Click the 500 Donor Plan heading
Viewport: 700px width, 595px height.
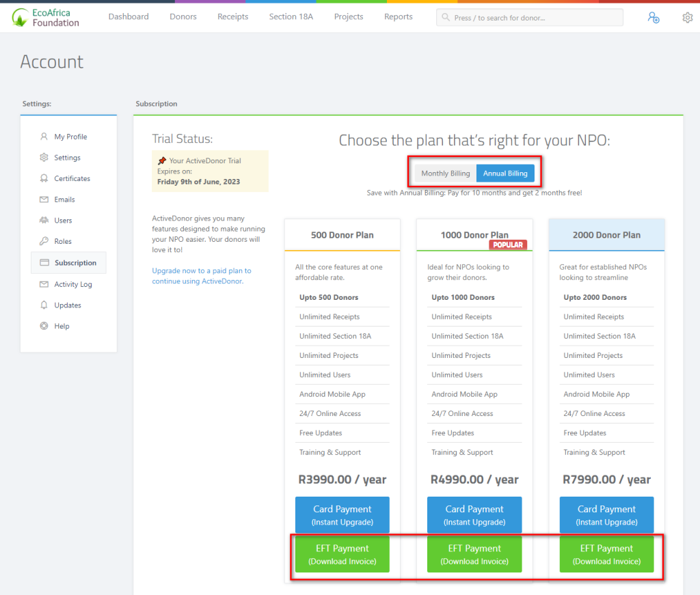[x=342, y=235]
